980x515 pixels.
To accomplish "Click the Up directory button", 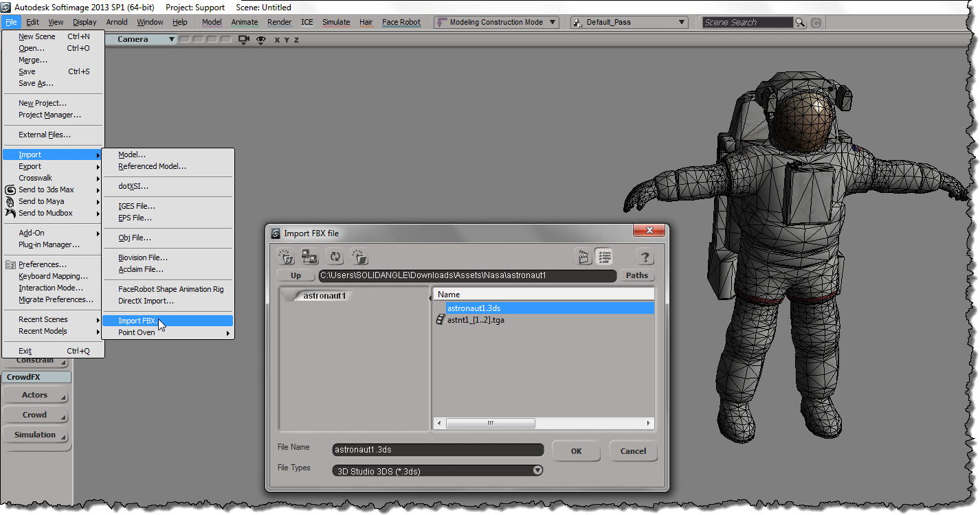I will pyautogui.click(x=296, y=275).
